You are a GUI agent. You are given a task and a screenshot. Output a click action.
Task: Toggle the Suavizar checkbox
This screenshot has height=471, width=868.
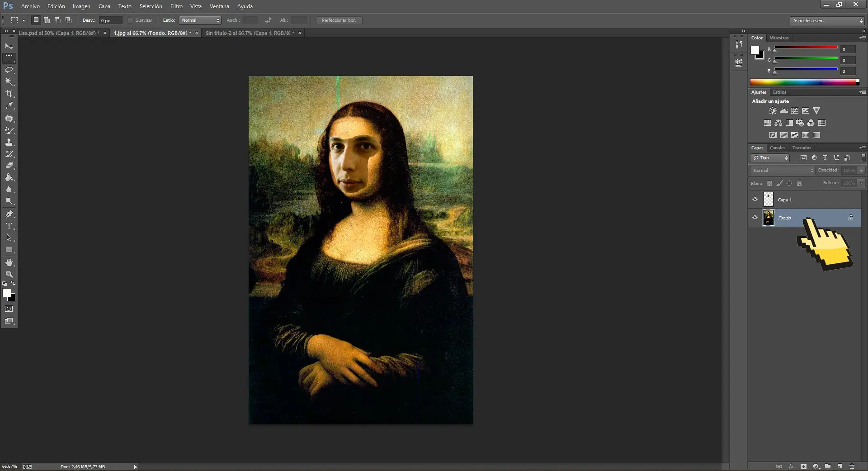point(130,20)
